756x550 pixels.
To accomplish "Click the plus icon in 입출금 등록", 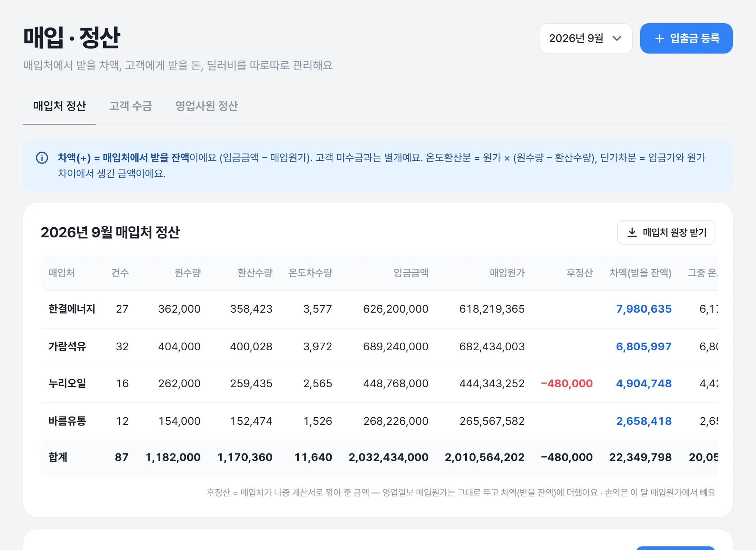I will point(659,38).
